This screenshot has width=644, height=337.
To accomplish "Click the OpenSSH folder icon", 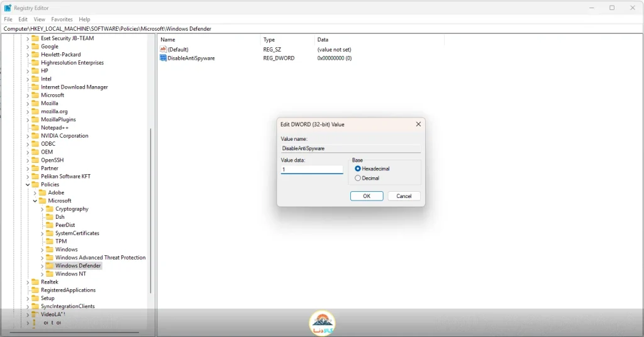I will tap(35, 160).
